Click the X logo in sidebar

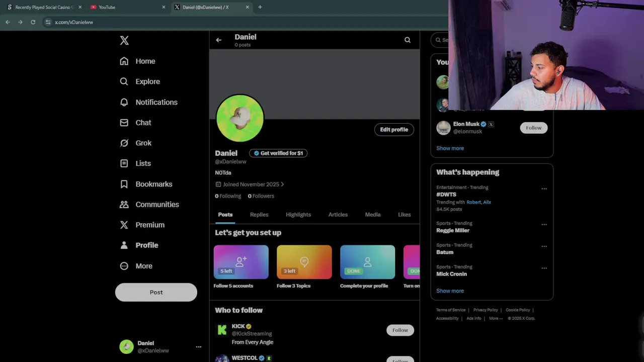[x=124, y=41]
